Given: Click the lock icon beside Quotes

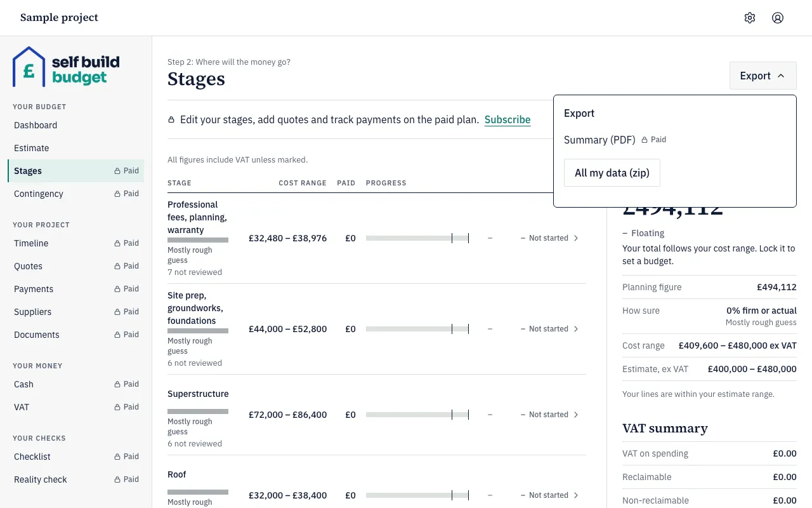Looking at the screenshot, I should pos(117,266).
